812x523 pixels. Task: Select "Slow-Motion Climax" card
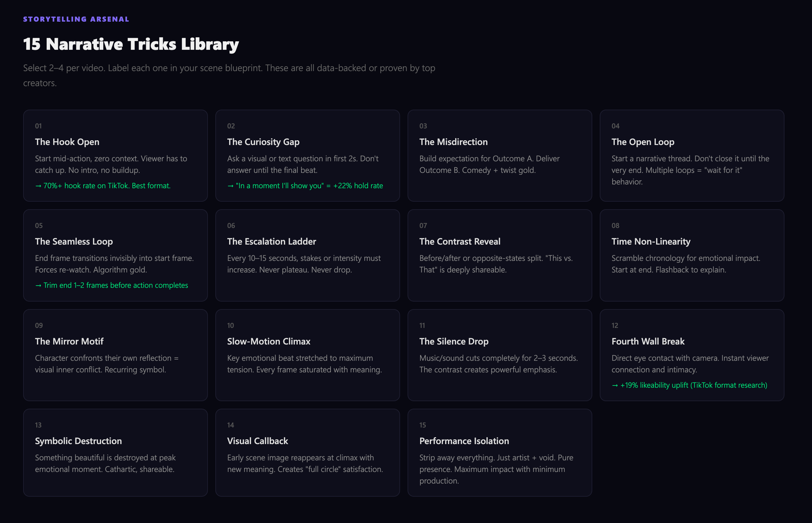(307, 355)
